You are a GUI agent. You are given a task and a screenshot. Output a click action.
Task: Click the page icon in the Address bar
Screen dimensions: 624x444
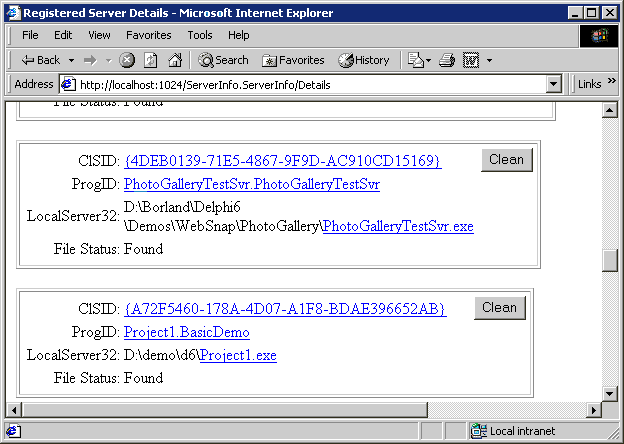(68, 84)
